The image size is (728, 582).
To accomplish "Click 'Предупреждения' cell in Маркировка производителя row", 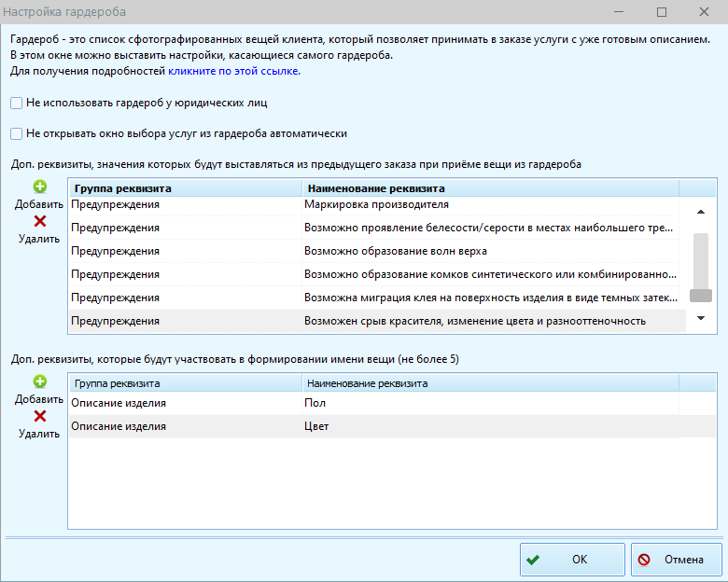I will point(186,204).
